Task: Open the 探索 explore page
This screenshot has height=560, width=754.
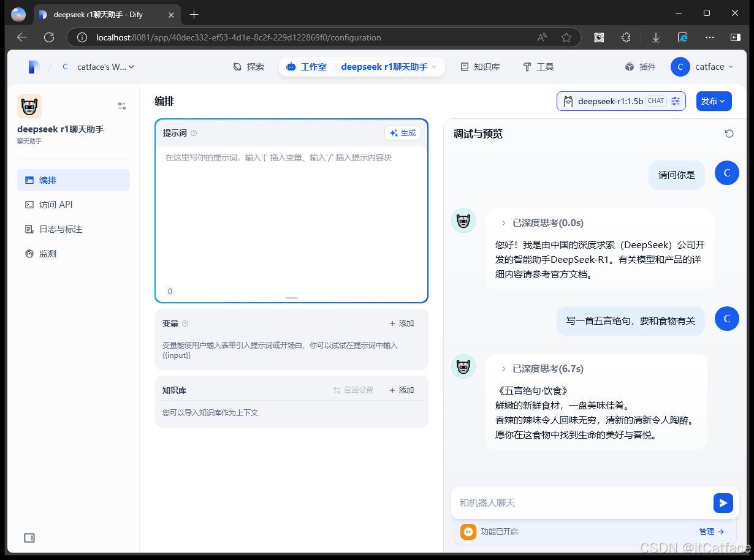Action: pos(249,67)
